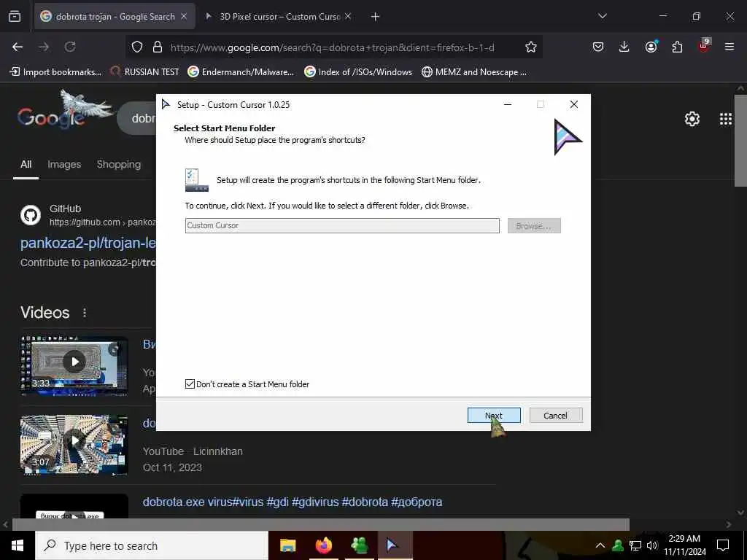747x560 pixels.
Task: Click the Firefox URL address bar
Action: click(333, 47)
